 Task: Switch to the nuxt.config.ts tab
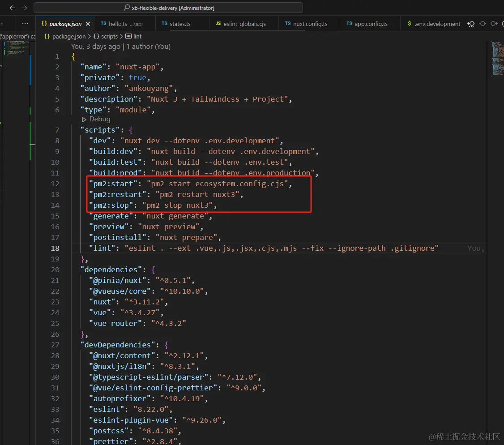coord(310,24)
